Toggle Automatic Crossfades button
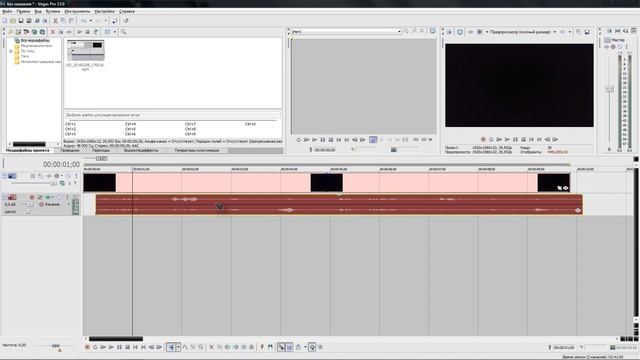The height and width of the screenshot is (360, 640). [289, 347]
